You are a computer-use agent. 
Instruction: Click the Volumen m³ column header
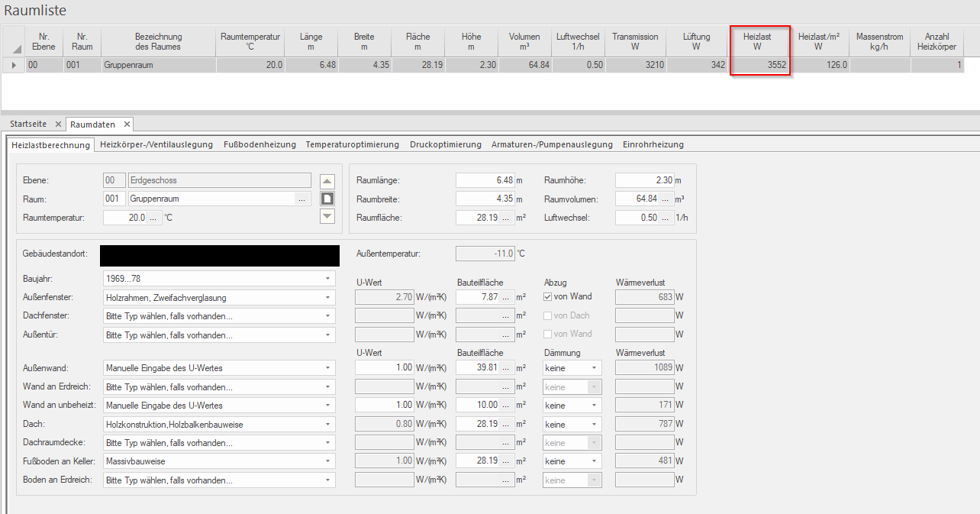[x=524, y=41]
